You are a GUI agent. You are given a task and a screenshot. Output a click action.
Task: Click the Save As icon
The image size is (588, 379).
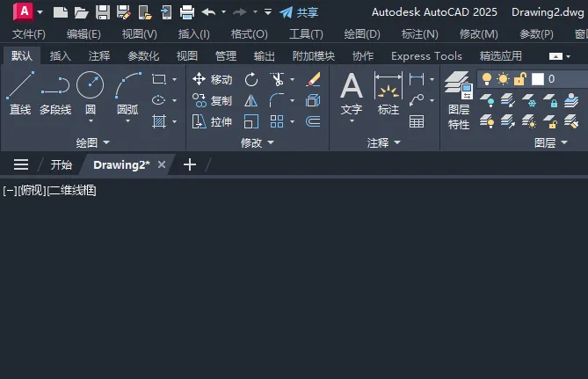pos(123,12)
